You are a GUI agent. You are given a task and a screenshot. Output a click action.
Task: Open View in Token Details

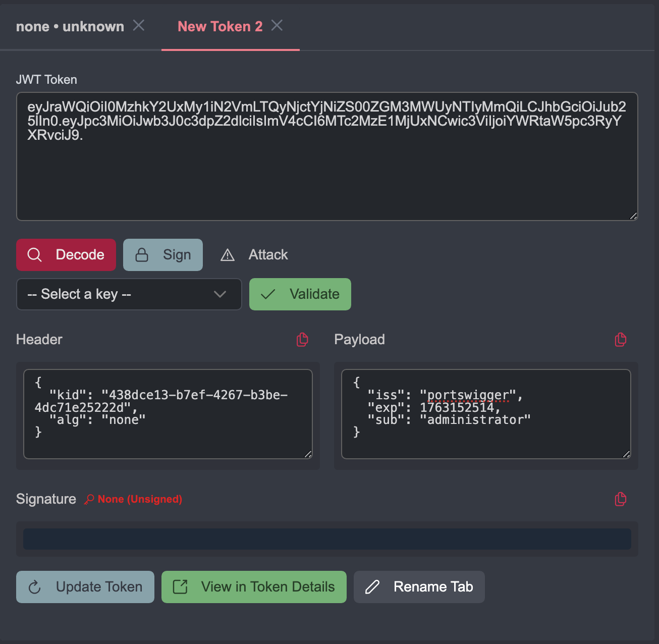254,587
